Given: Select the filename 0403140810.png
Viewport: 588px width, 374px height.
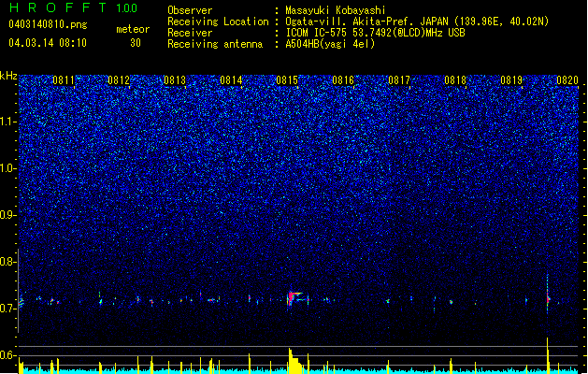Looking at the screenshot, I should 48,24.
